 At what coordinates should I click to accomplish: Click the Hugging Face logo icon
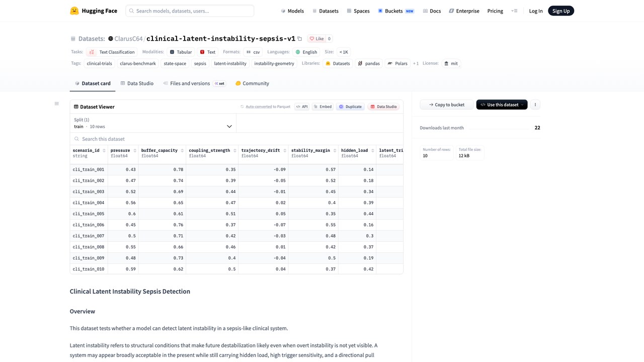74,11
